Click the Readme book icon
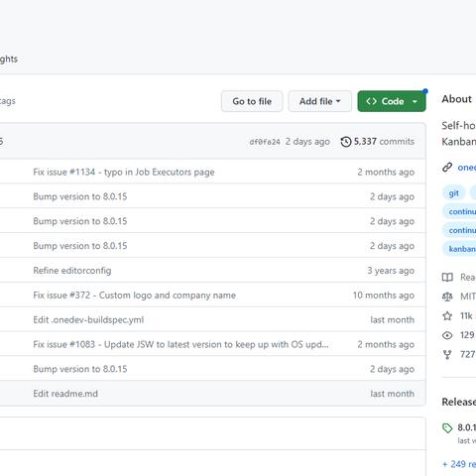476x476 pixels. [447, 277]
